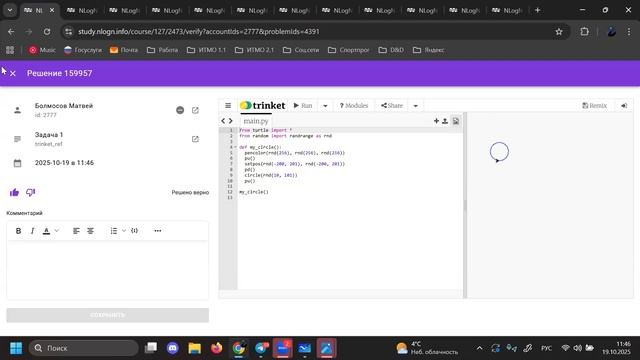Click the Share button in trinket
The image size is (640, 360).
coord(392,106)
